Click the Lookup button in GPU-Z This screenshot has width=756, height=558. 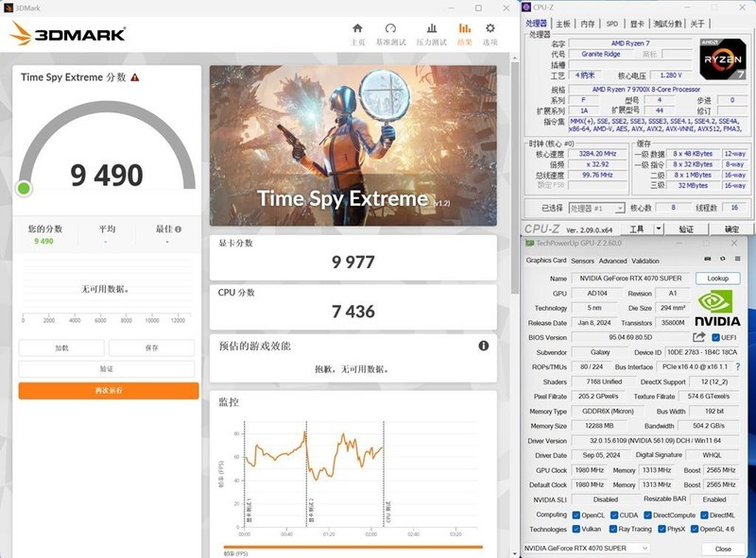pyautogui.click(x=717, y=278)
